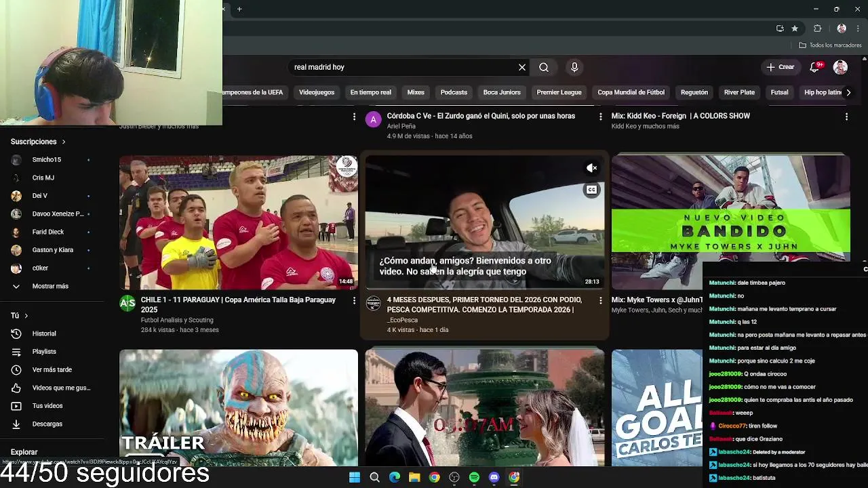The height and width of the screenshot is (488, 868).
Task: Open the Chrome extensions puzzle icon
Action: click(x=817, y=28)
